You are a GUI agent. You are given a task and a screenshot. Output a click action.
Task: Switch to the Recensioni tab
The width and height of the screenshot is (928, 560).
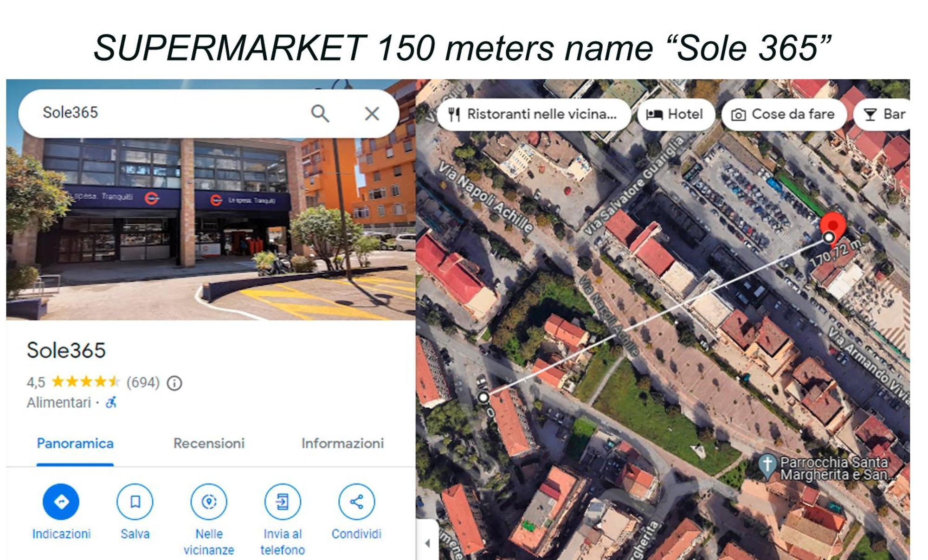tap(209, 444)
